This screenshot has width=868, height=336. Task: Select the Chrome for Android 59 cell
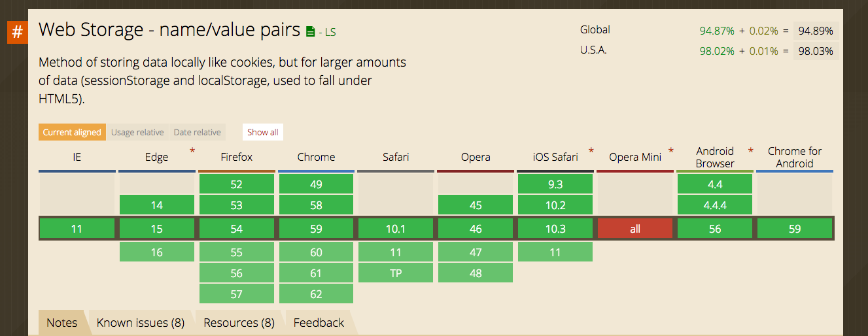coord(795,229)
